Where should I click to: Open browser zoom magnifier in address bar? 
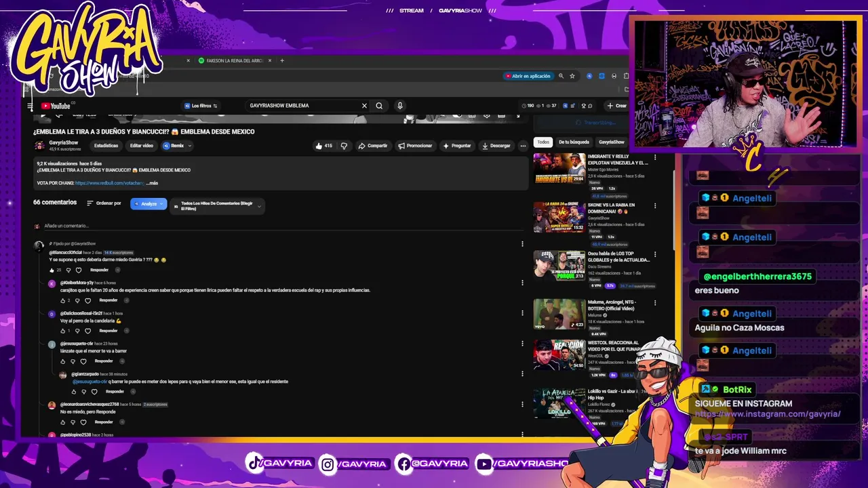[561, 76]
